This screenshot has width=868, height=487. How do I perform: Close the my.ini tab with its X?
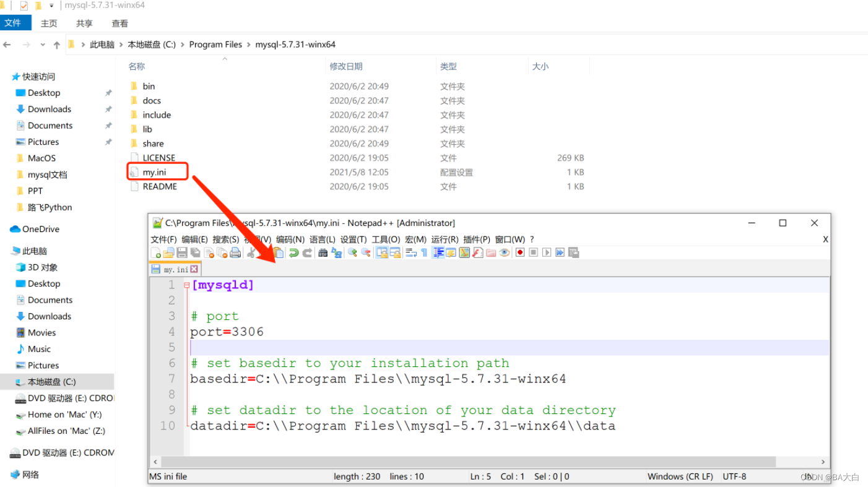194,269
